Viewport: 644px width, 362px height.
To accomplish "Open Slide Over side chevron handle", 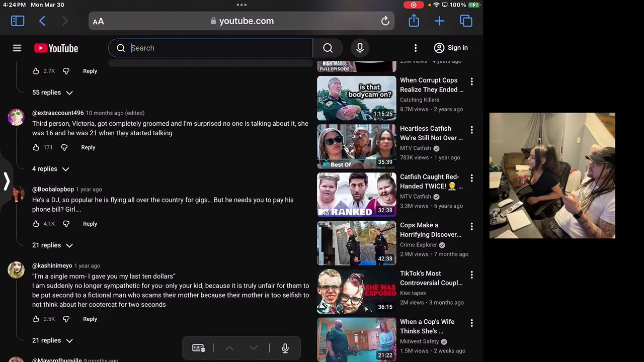I will coord(6,181).
